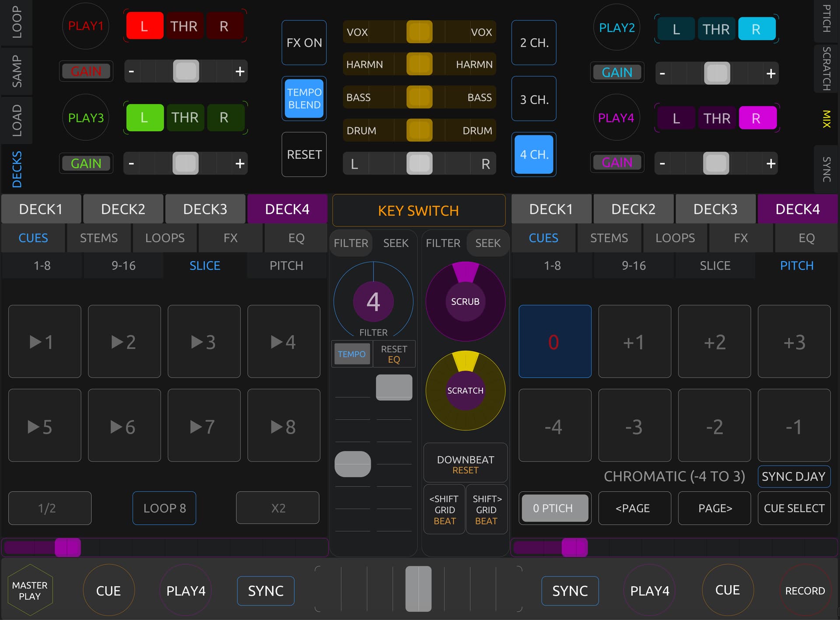This screenshot has width=840, height=620.
Task: Toggle the FX ON button
Action: (304, 43)
